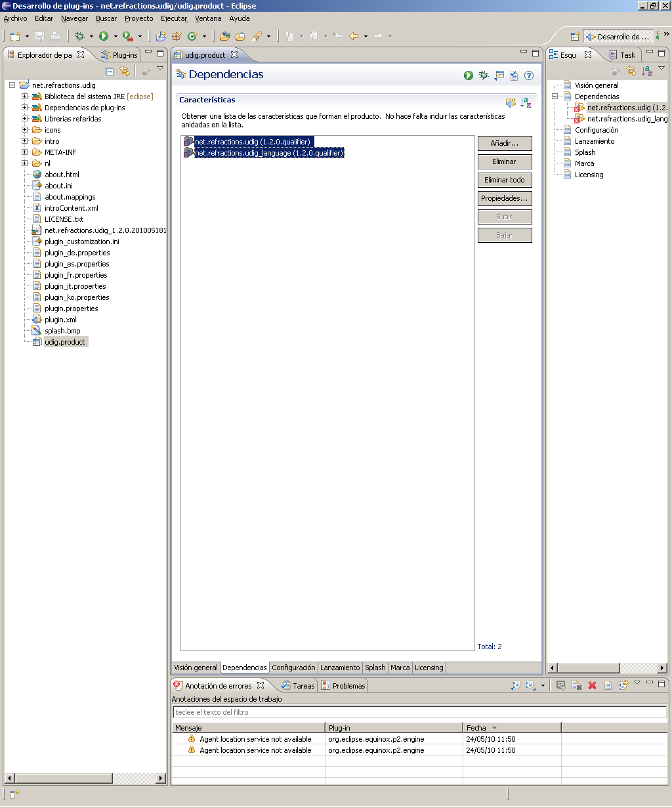Delete log with the red X icon
This screenshot has width=672, height=808.
[x=592, y=685]
